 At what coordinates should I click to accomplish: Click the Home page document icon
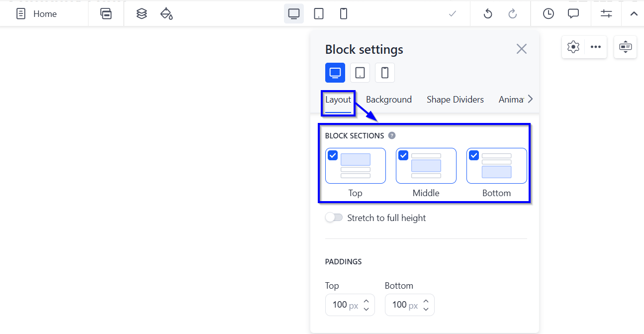coord(21,14)
